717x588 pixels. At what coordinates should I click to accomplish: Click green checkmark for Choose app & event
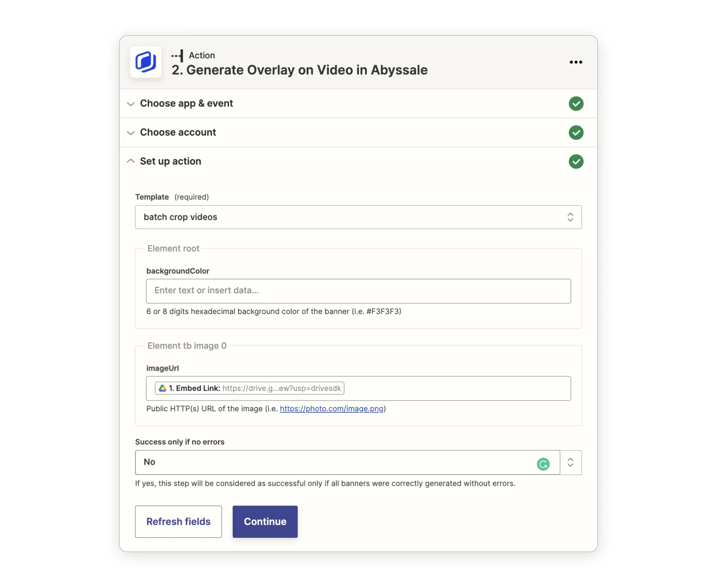pos(576,104)
